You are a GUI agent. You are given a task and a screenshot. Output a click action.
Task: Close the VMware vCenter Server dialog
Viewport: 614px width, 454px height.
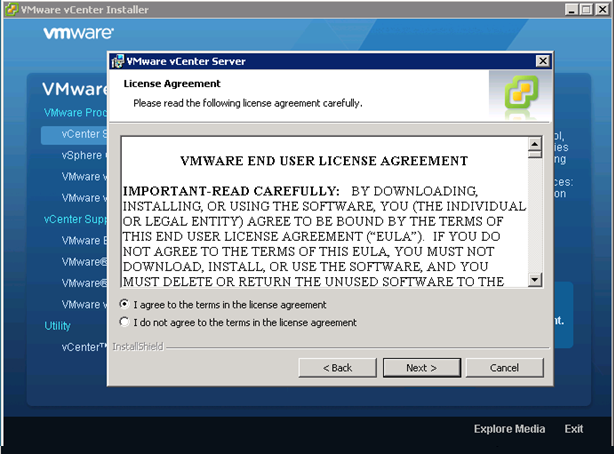click(x=542, y=61)
